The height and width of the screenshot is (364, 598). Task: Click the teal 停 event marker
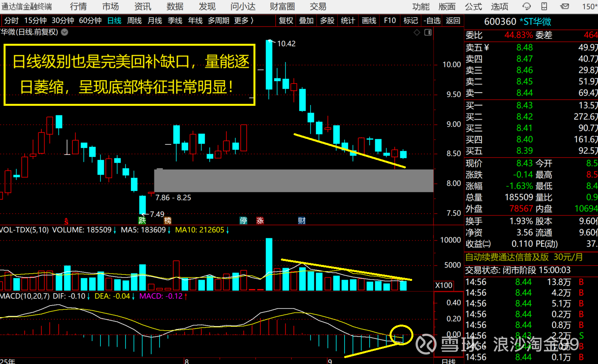pyautogui.click(x=243, y=220)
